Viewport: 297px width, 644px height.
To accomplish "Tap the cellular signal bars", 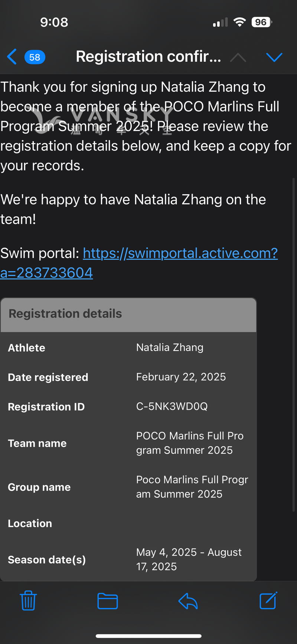I will point(220,23).
